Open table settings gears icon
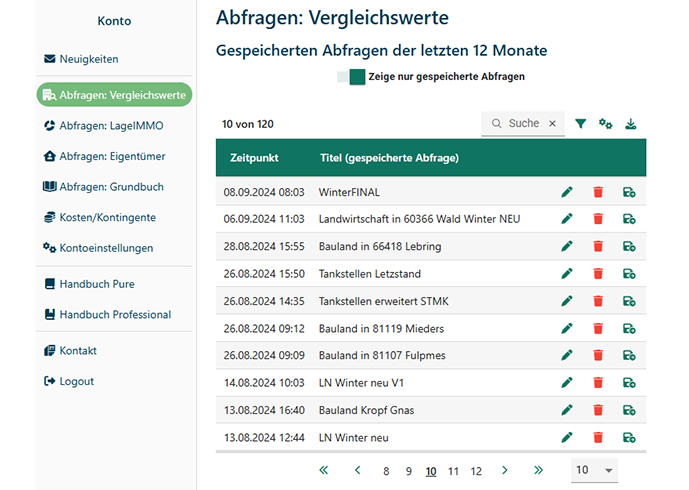Screen dimensions: 689x490 (606, 124)
